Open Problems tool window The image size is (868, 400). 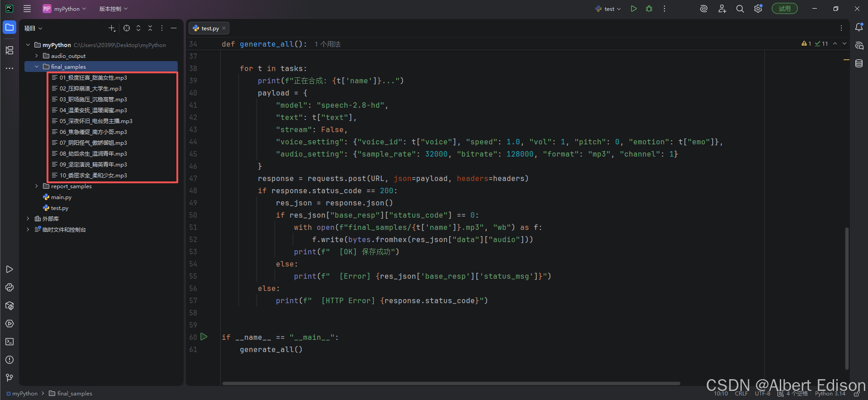coord(9,360)
